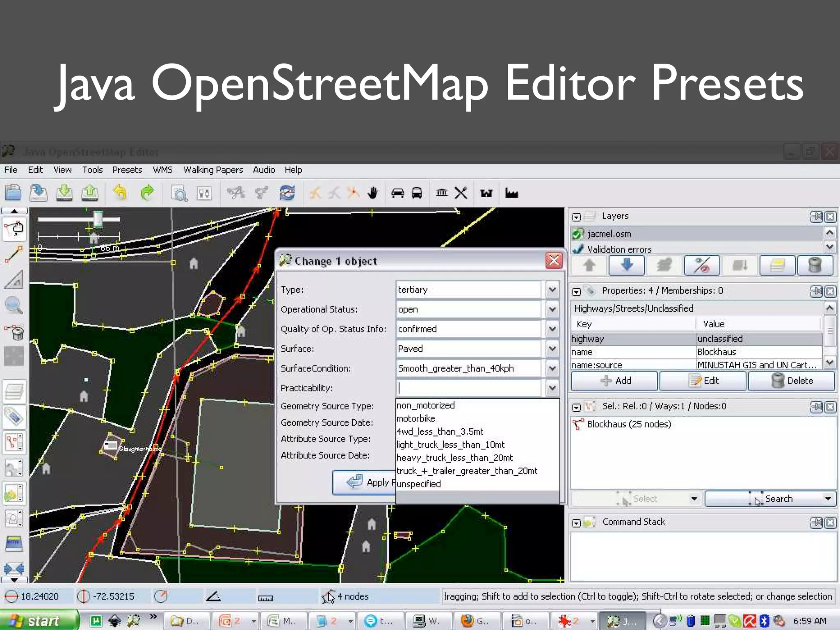This screenshot has height=630, width=840.
Task: Open the SurfaceCondition dropdown arrow
Action: 552,368
